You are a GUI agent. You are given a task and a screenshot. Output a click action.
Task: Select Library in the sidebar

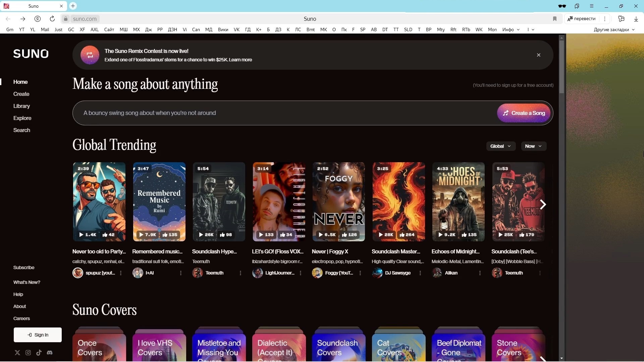coord(21,106)
